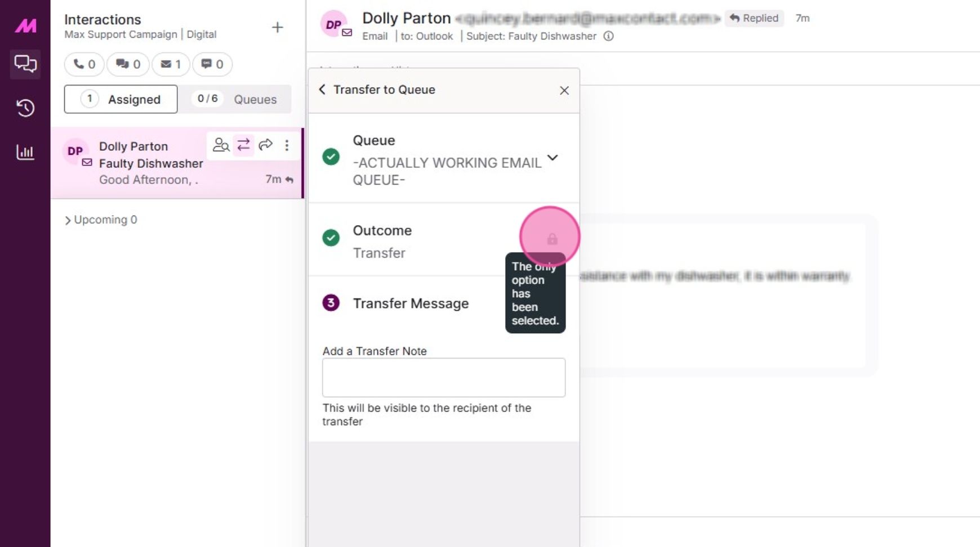Expand the Queue selection chevron

click(553, 158)
